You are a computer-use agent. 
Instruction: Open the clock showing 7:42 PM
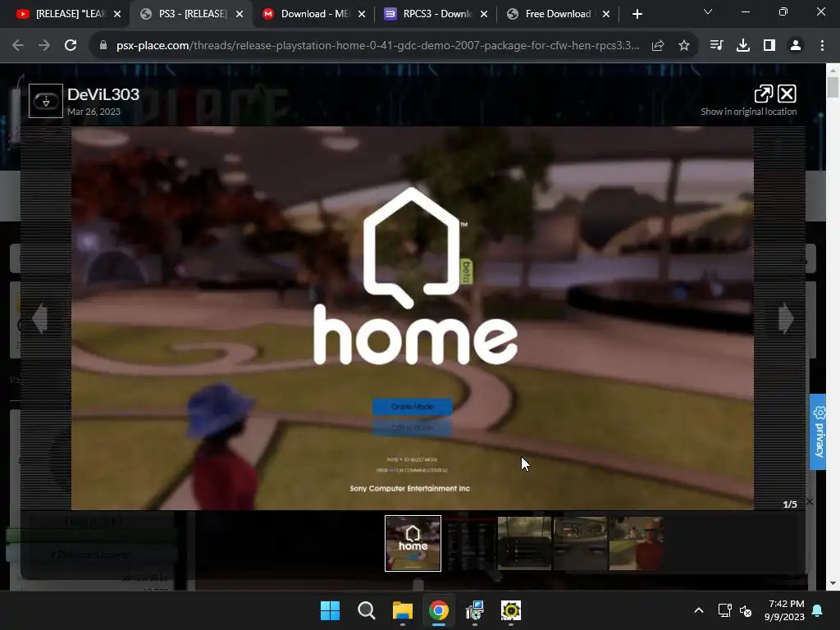tap(785, 610)
